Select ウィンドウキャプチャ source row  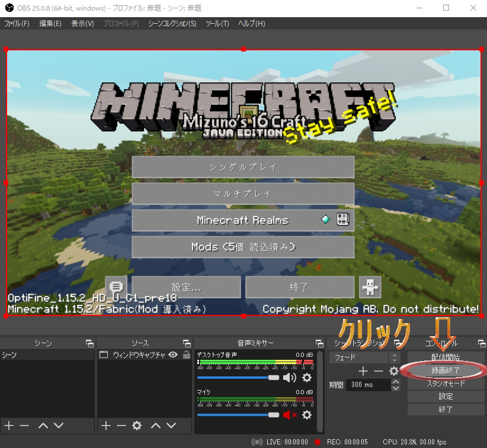(145, 354)
